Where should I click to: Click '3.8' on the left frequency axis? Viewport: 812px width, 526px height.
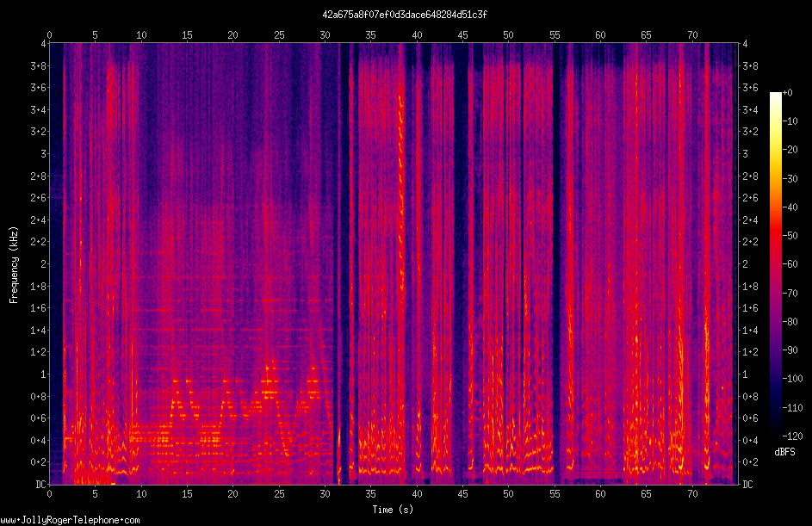click(38, 65)
